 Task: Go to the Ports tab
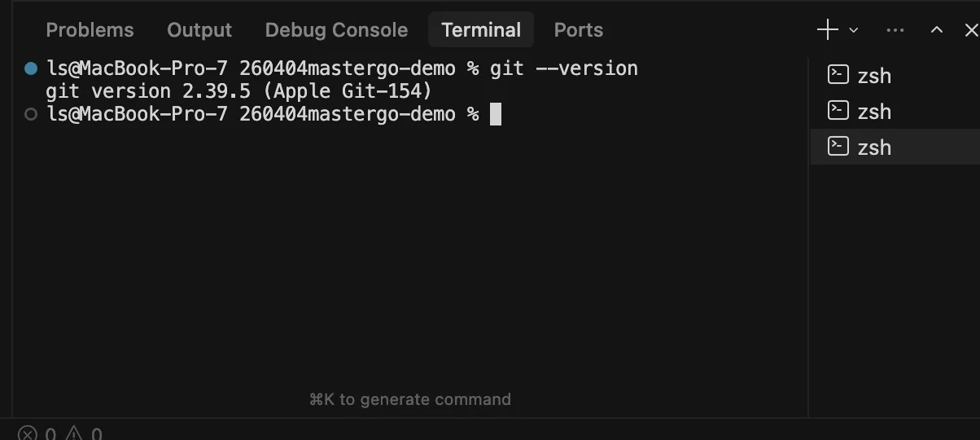pyautogui.click(x=579, y=30)
